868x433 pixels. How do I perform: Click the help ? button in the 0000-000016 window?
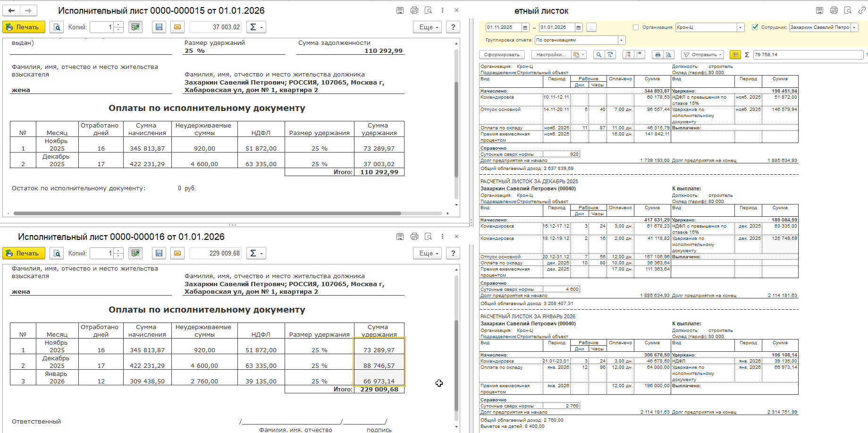453,253
